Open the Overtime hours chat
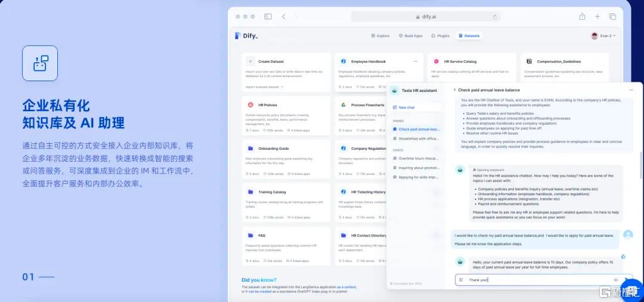 point(416,158)
